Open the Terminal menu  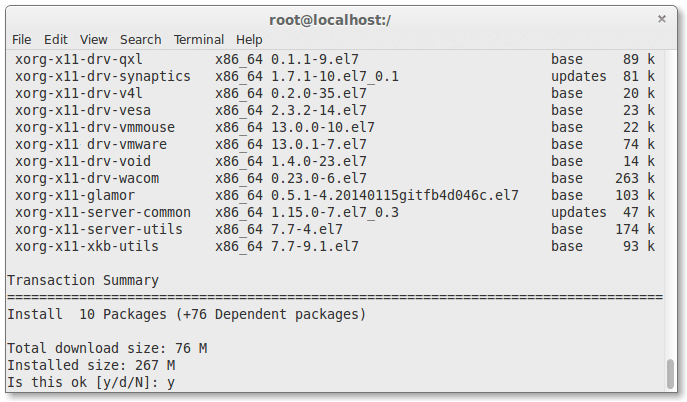198,40
